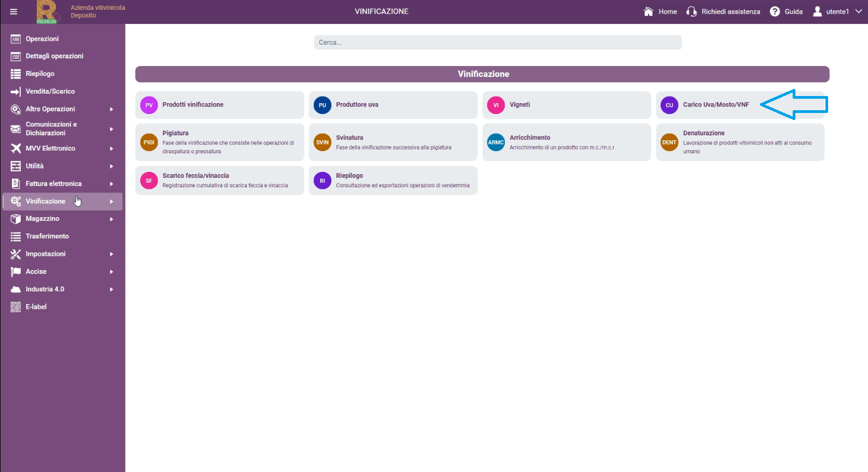
Task: Click the CU Carico Uva/Mosto/VNF icon
Action: tap(669, 105)
